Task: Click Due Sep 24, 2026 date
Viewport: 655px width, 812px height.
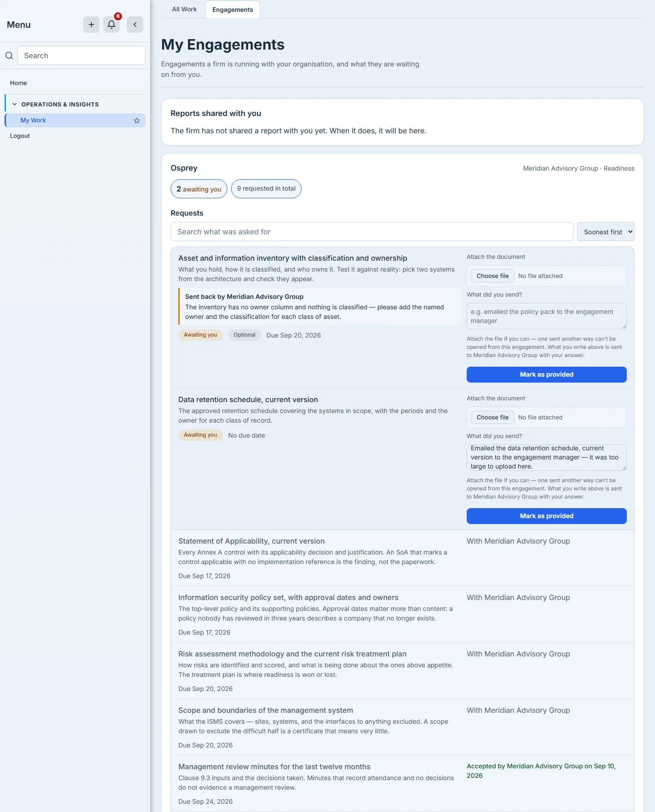Action: pos(206,802)
